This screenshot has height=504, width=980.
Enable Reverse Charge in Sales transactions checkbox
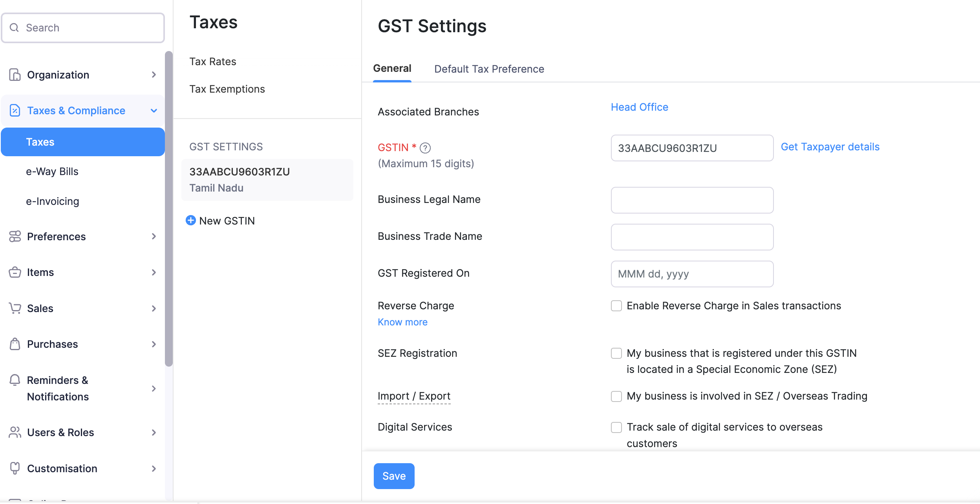616,306
